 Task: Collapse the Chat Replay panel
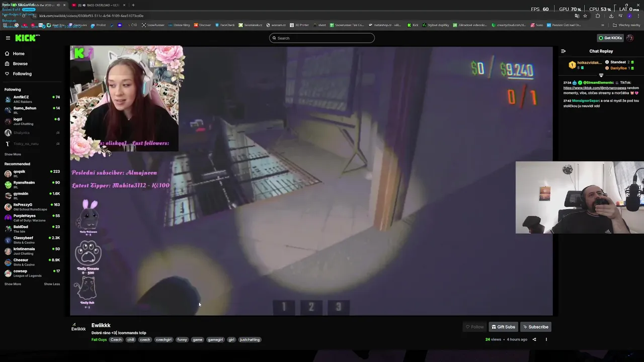pyautogui.click(x=563, y=51)
